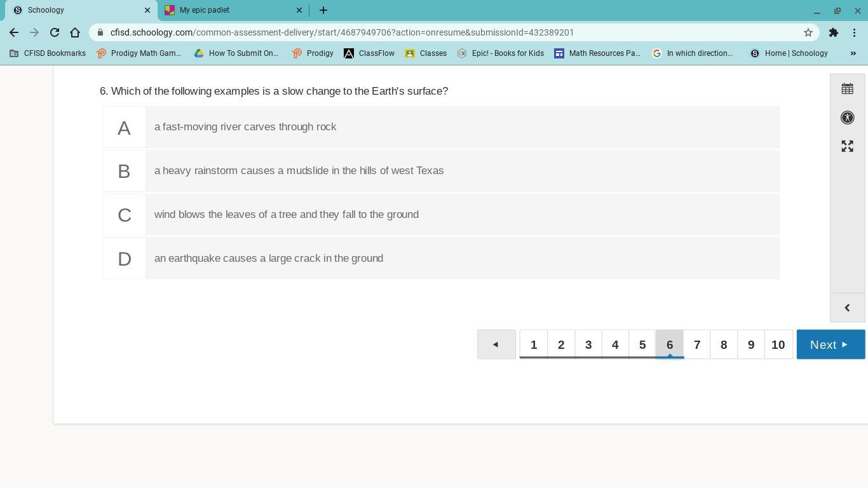Jump to question 7
Image resolution: width=868 pixels, height=488 pixels.
pyautogui.click(x=697, y=344)
